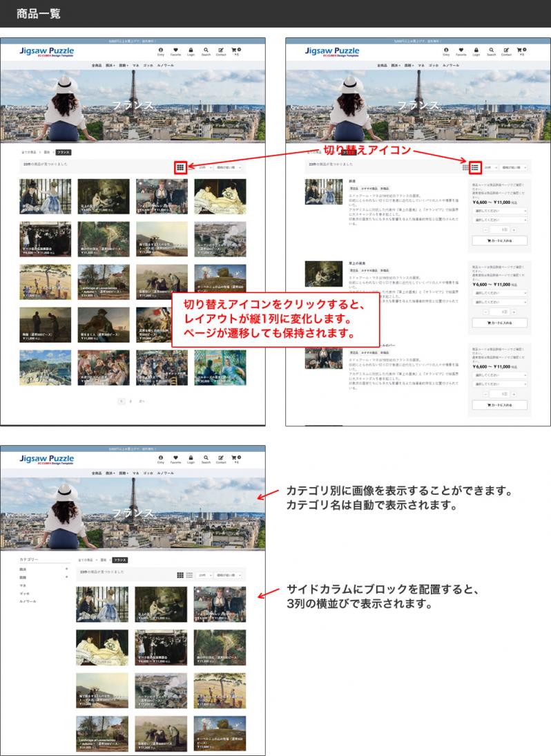Open sort order dropdown on list-layout page
The width and height of the screenshot is (551, 756).
coord(514,167)
